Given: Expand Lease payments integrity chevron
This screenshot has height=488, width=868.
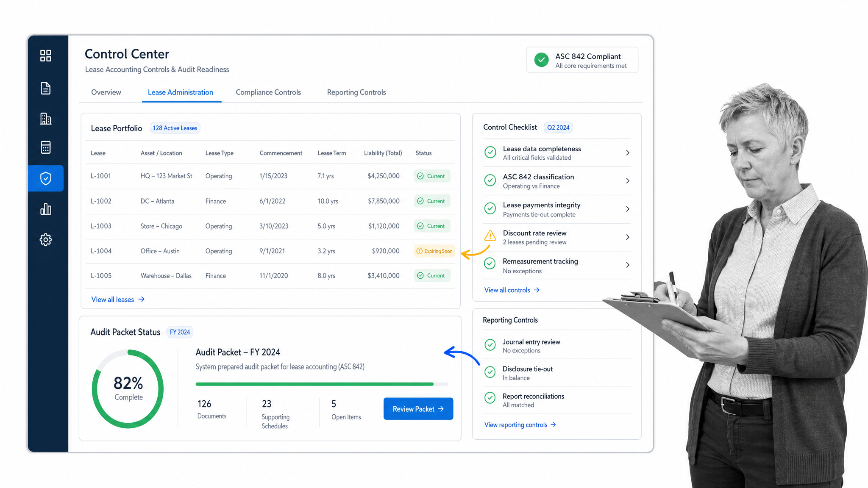Looking at the screenshot, I should pyautogui.click(x=628, y=209).
